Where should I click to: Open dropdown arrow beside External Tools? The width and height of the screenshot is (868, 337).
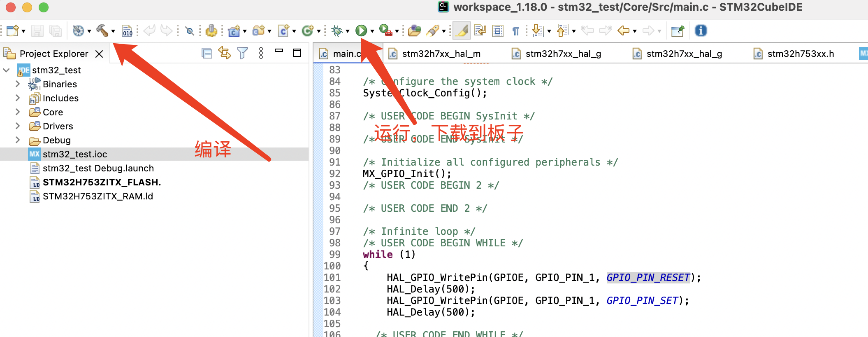coord(397,31)
